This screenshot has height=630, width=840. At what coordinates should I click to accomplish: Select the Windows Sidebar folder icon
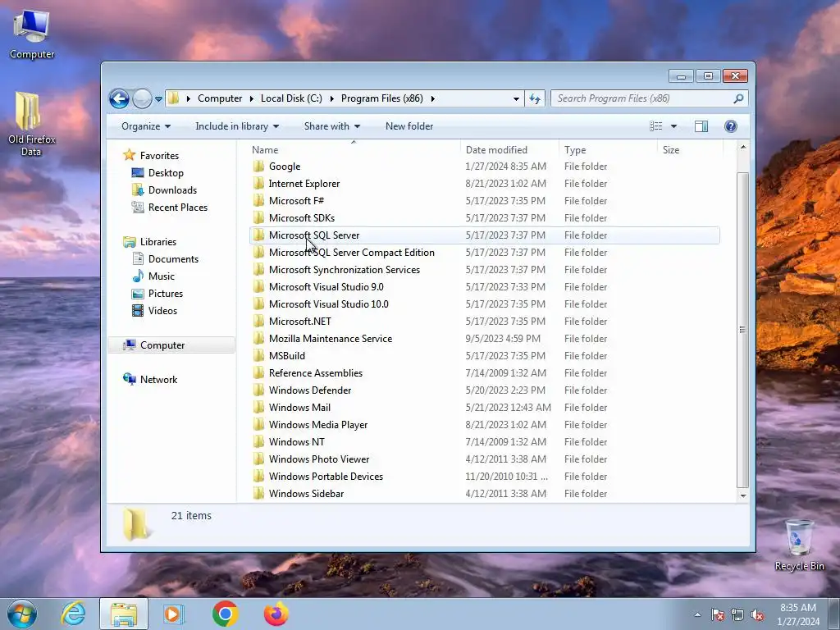[x=258, y=494]
